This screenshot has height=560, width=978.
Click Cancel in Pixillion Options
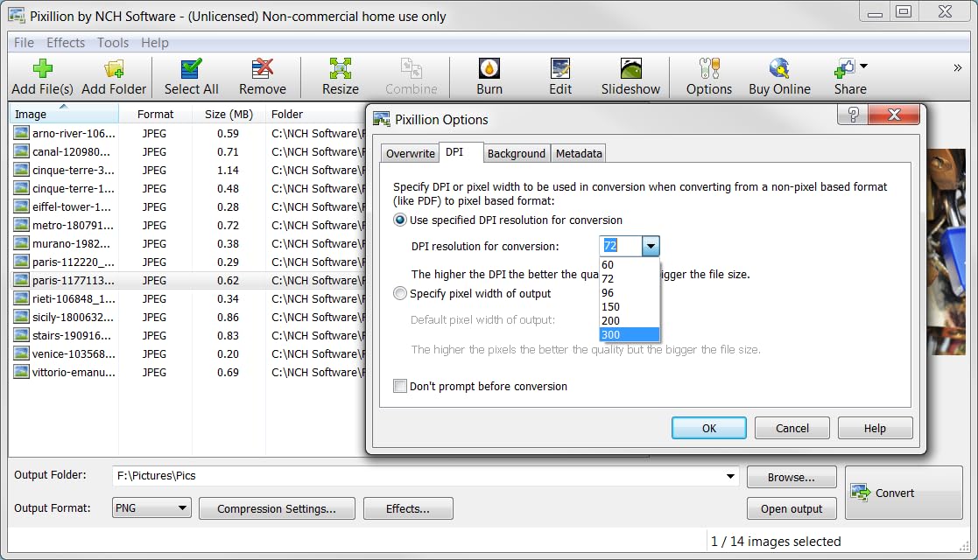pyautogui.click(x=792, y=429)
